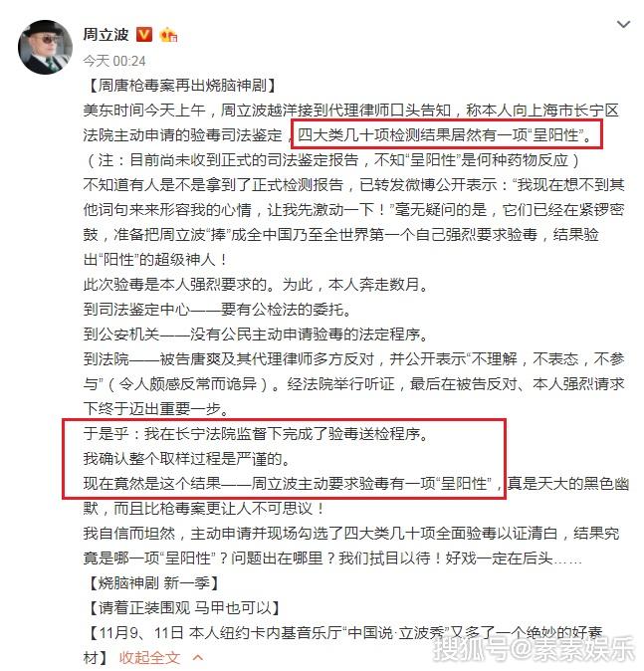Click the line starting 到公安机关

tap(256, 334)
